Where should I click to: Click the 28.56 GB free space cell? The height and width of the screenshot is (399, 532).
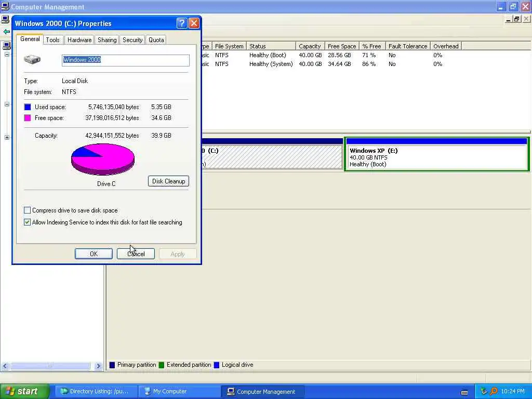point(339,55)
